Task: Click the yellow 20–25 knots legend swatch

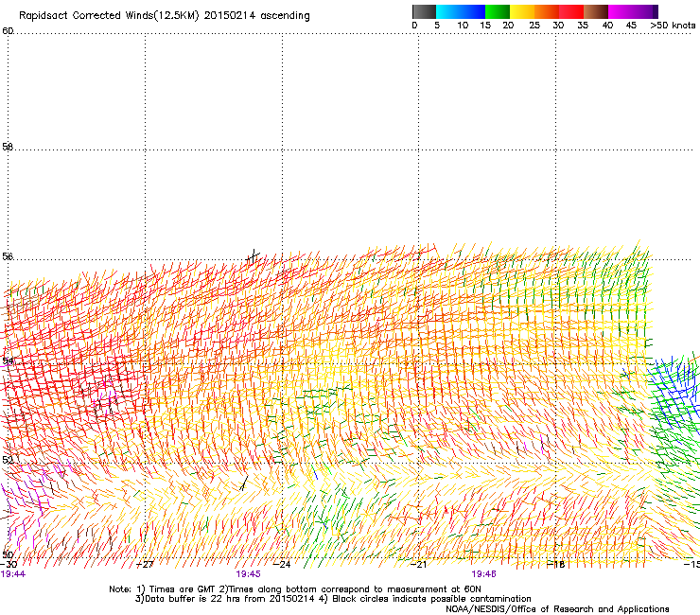Action: pos(522,11)
